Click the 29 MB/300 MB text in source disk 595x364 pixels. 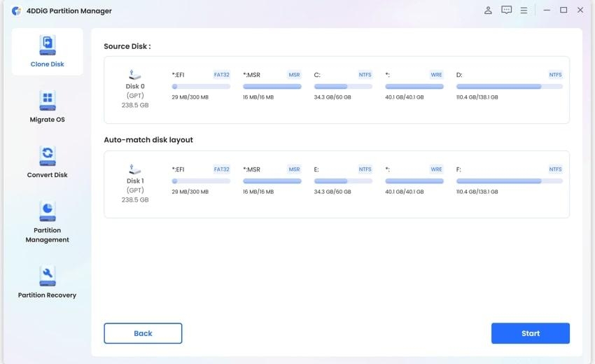pos(190,97)
